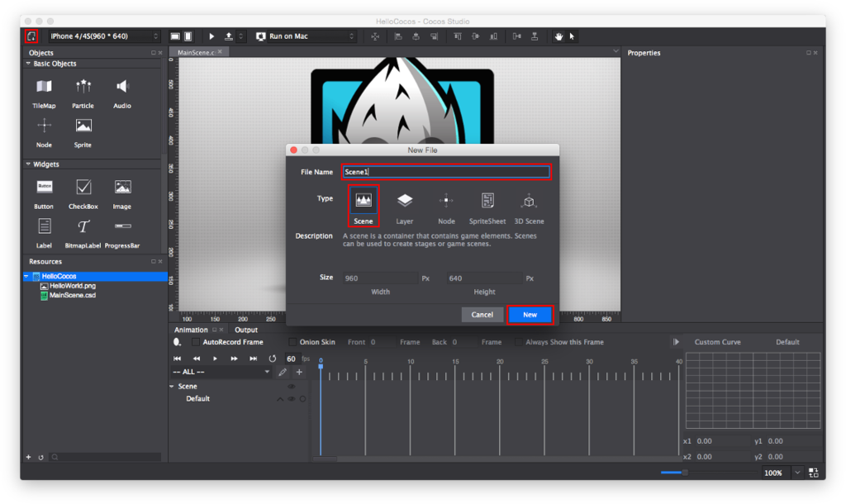
Task: Toggle the loop playback icon
Action: [273, 359]
